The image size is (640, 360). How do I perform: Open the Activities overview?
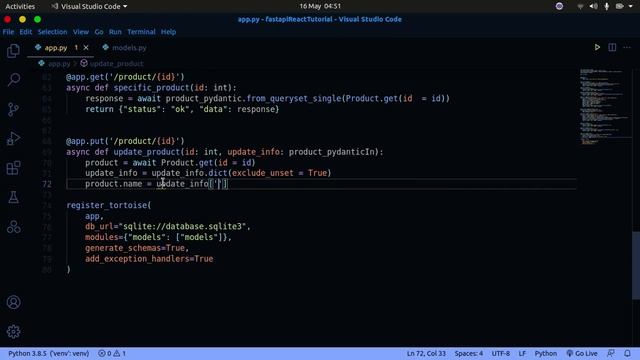pos(20,7)
